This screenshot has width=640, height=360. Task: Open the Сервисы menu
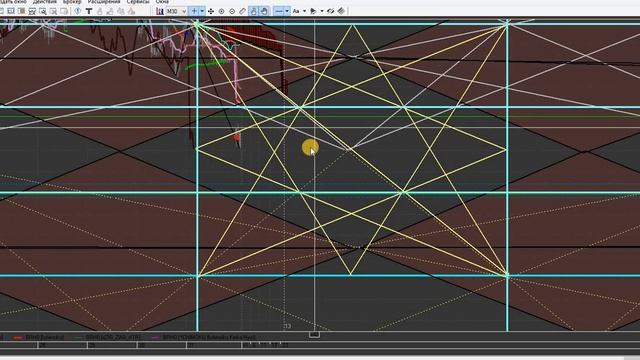click(138, 2)
